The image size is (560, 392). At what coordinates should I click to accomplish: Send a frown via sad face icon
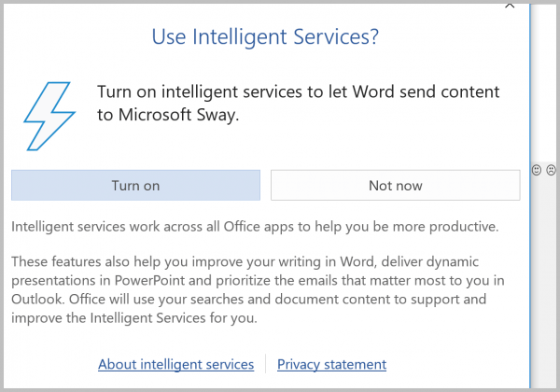[551, 170]
